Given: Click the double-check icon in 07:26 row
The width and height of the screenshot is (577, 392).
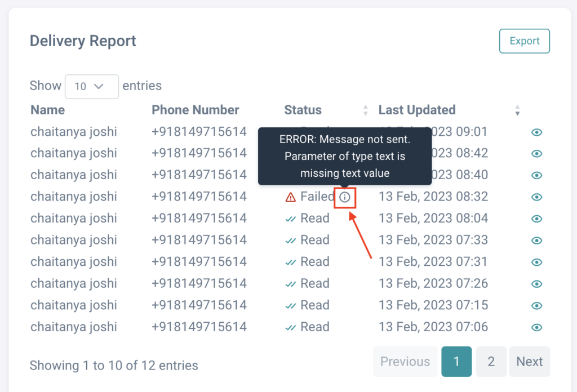Looking at the screenshot, I should pos(291,284).
